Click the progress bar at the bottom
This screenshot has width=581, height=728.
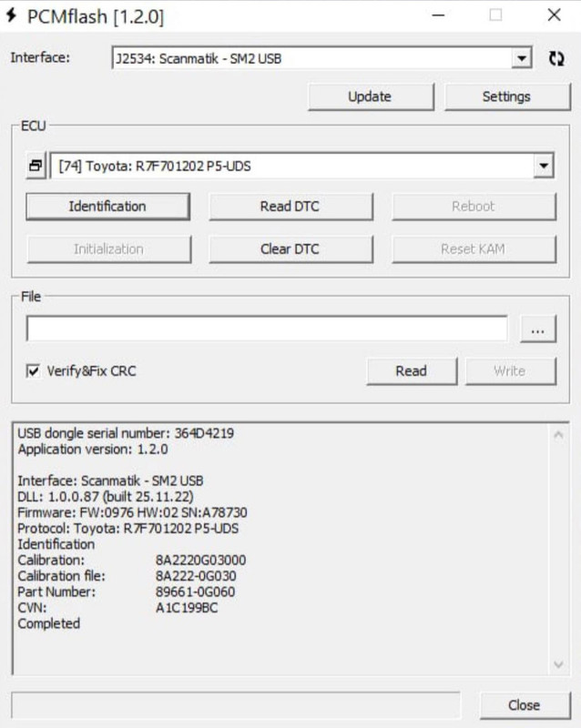click(x=236, y=705)
